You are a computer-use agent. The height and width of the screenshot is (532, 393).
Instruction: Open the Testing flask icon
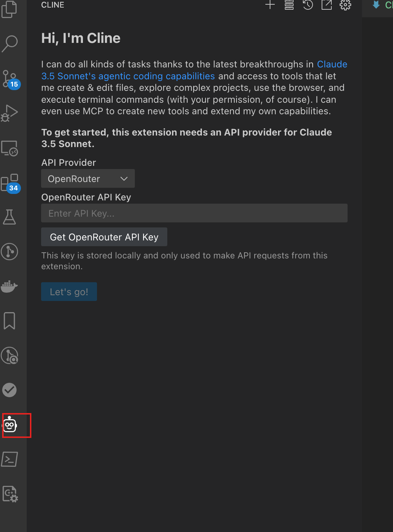tap(9, 217)
